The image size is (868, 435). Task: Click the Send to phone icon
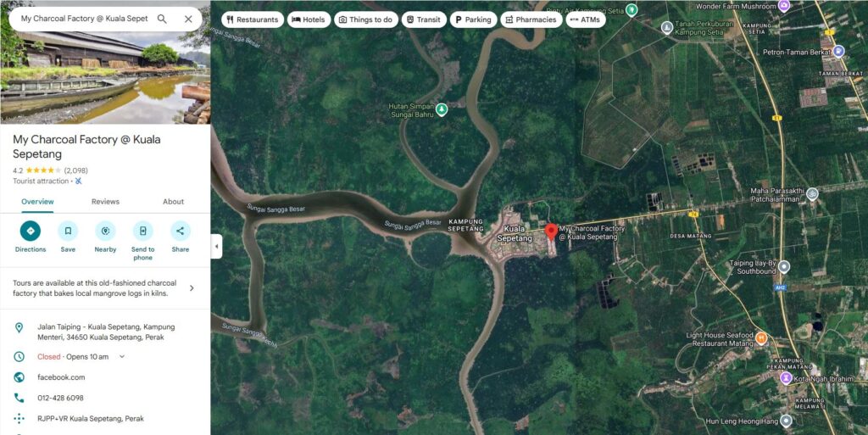pos(142,231)
